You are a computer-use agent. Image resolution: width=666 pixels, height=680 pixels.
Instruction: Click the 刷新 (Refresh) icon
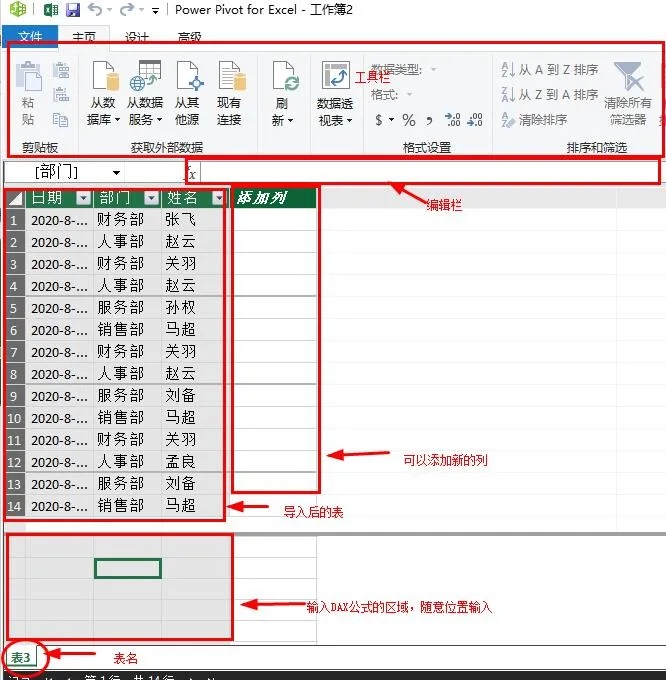283,80
